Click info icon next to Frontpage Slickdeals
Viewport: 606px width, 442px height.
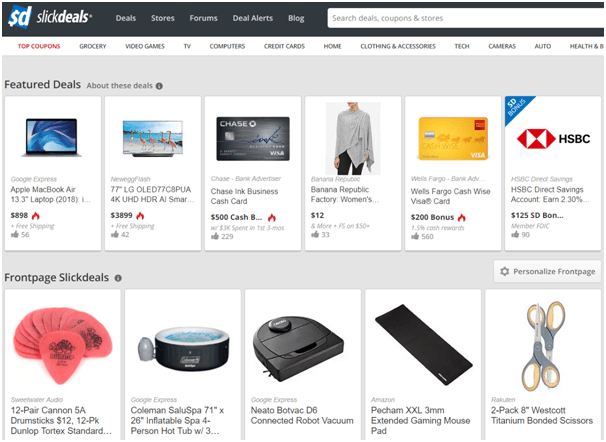click(118, 278)
